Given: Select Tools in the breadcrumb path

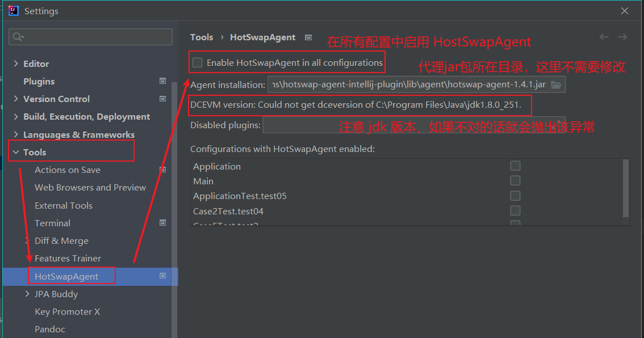Looking at the screenshot, I should (202, 36).
